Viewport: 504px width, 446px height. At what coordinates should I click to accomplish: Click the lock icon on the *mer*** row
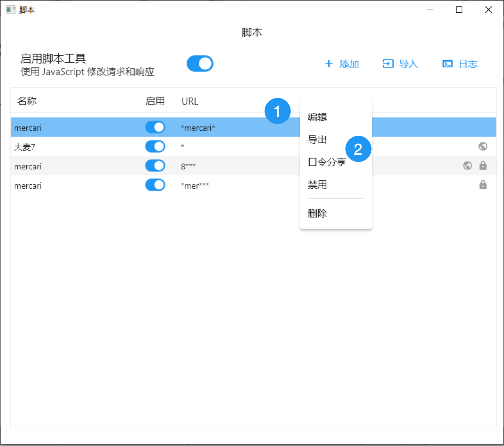coord(483,185)
